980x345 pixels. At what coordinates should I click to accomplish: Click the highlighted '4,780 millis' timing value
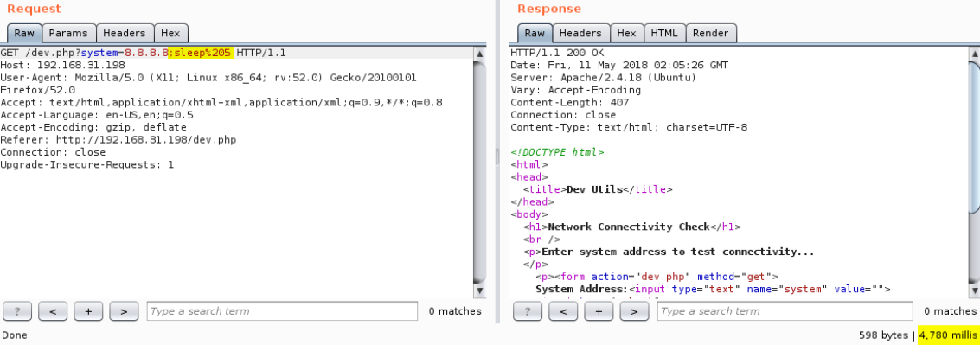pyautogui.click(x=948, y=335)
